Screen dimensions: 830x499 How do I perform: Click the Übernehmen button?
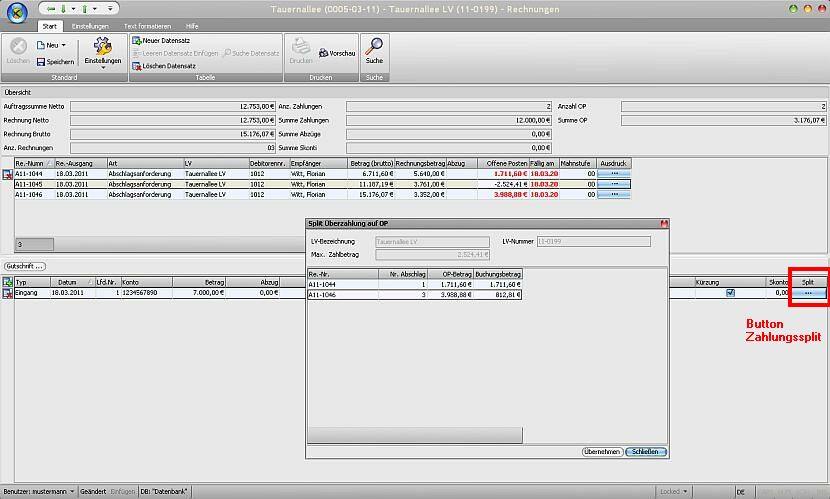[x=602, y=452]
